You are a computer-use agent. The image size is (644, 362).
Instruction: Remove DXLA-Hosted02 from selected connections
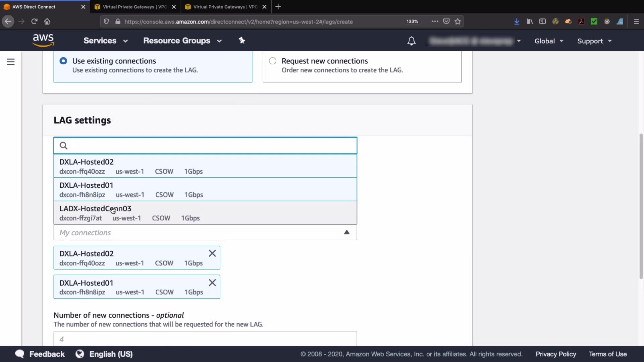tap(212, 253)
